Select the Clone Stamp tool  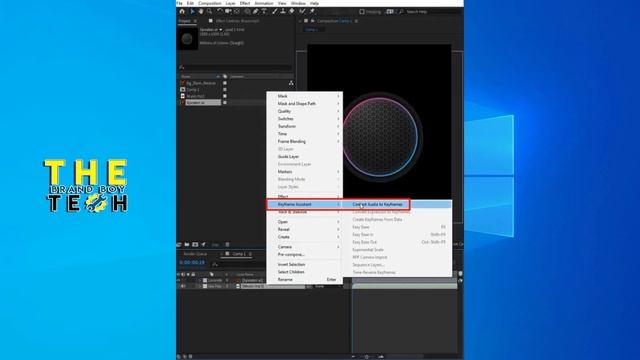pyautogui.click(x=283, y=11)
